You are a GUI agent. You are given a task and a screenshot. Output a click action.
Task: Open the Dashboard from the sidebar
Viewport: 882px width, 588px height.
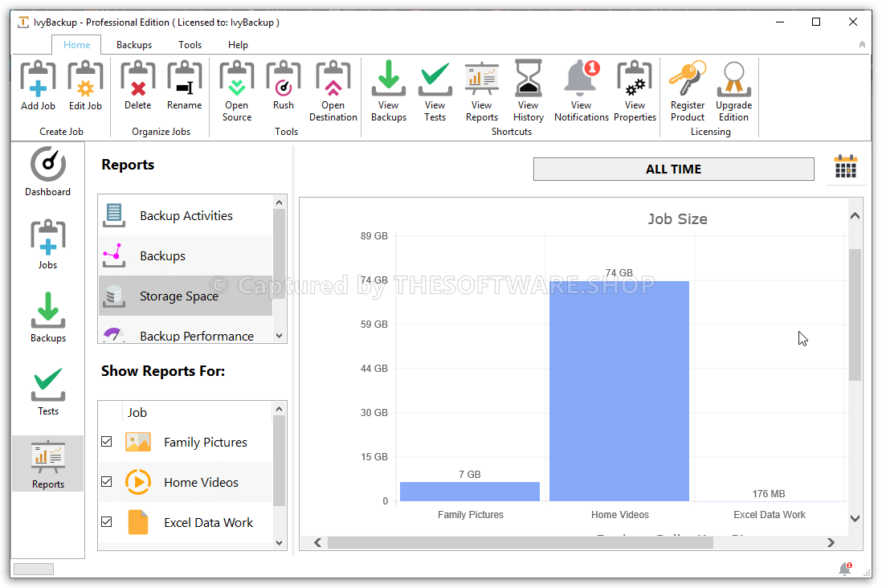47,171
